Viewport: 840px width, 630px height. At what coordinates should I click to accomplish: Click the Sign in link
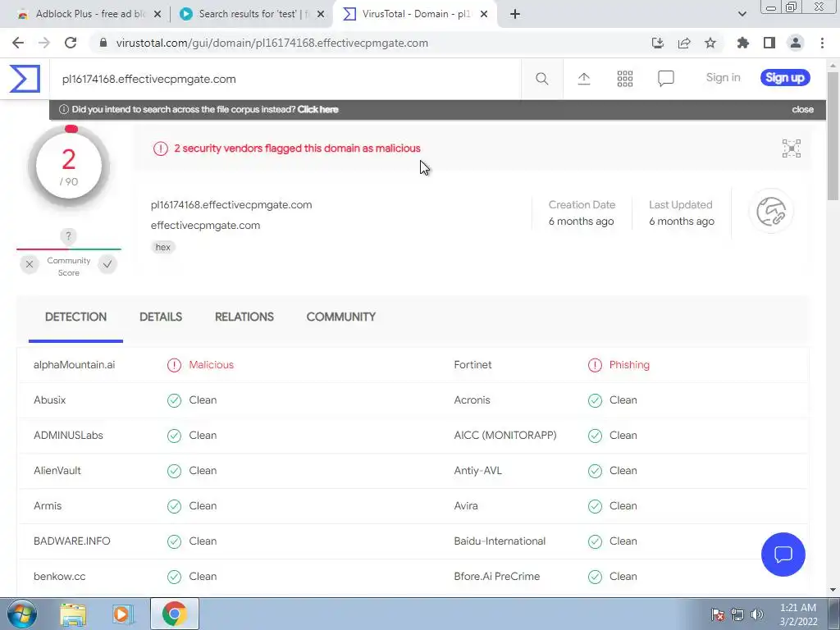[723, 78]
